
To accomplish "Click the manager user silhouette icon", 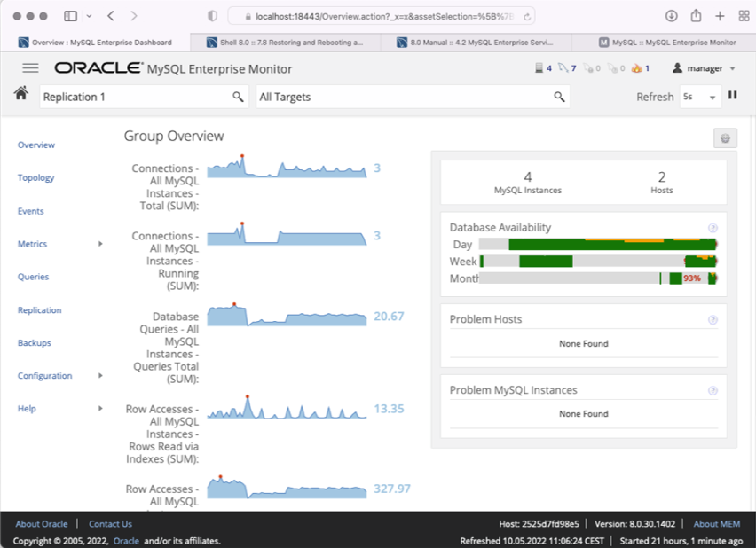I will [677, 68].
